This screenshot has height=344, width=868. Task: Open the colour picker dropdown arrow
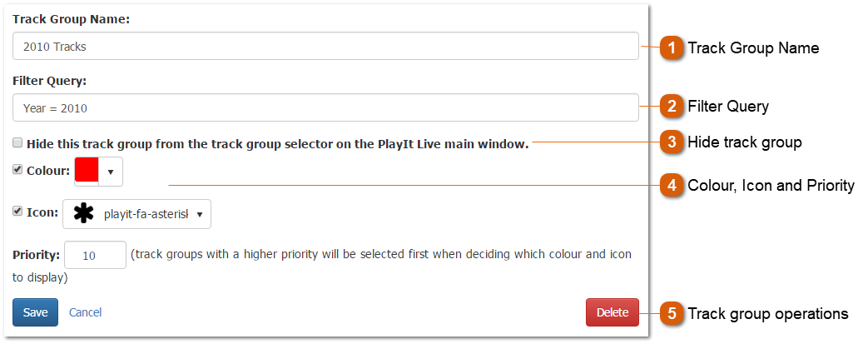click(111, 172)
